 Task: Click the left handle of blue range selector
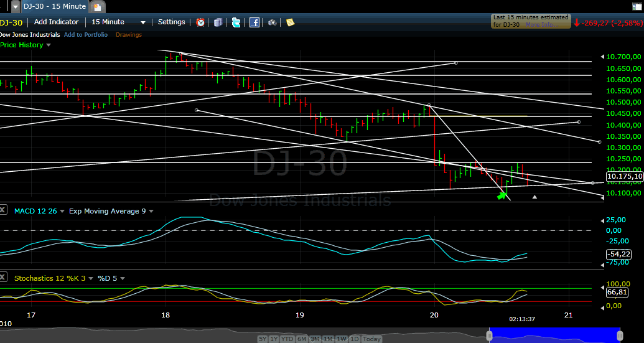tap(489, 336)
